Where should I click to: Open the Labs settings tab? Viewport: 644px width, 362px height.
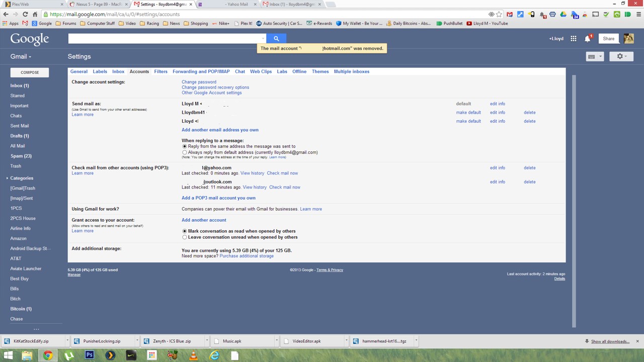[x=282, y=71]
